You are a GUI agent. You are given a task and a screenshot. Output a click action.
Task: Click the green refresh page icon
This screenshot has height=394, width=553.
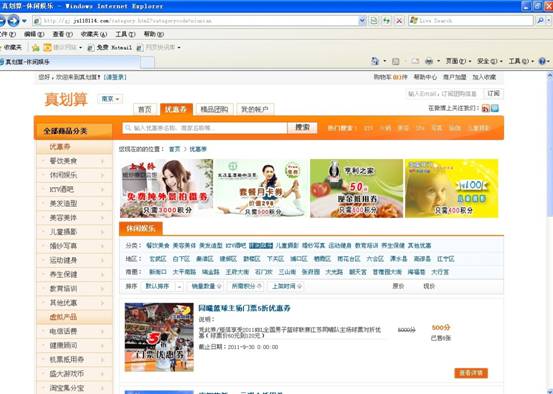387,21
